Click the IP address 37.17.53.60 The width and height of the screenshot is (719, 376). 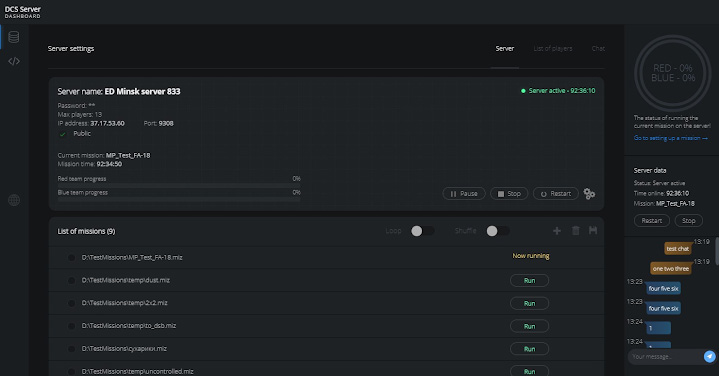[x=107, y=123]
